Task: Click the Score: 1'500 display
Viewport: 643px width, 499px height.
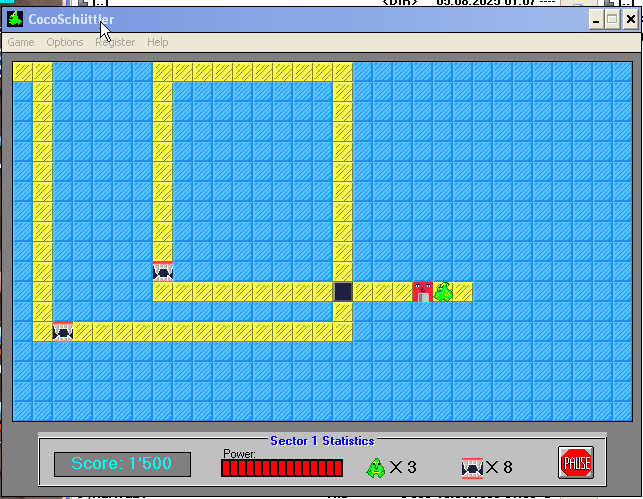Action: coord(122,464)
